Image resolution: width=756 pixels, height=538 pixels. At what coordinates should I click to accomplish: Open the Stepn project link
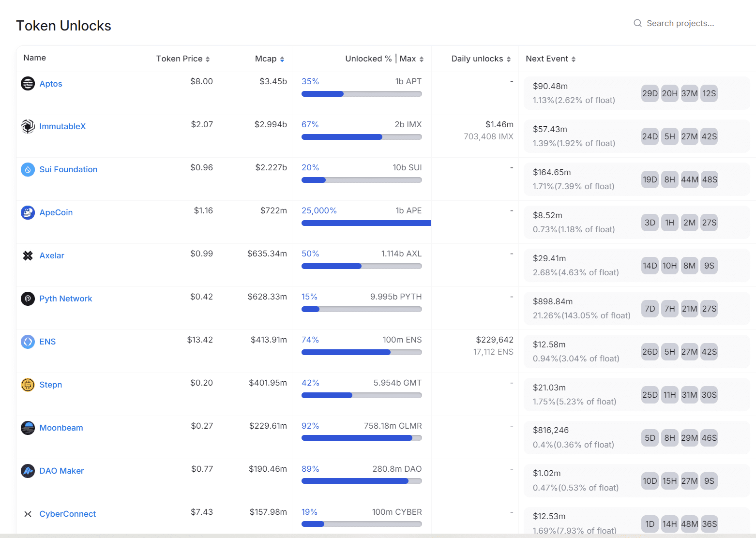point(51,385)
